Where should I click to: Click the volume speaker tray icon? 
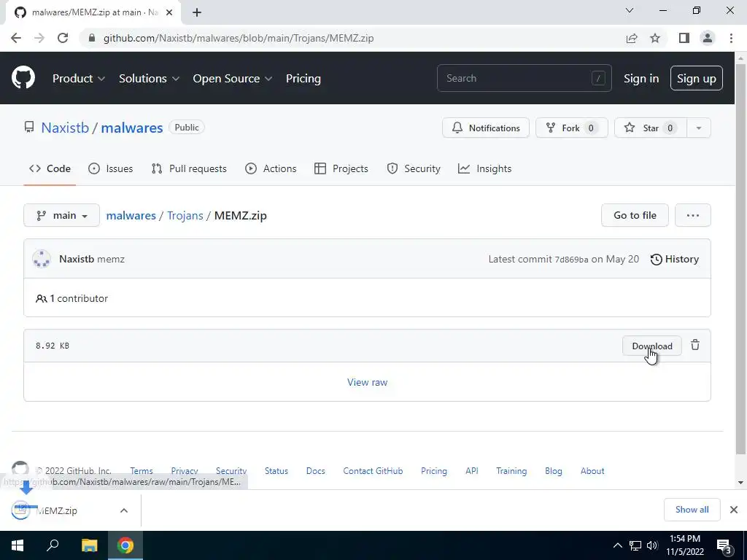pyautogui.click(x=652, y=545)
